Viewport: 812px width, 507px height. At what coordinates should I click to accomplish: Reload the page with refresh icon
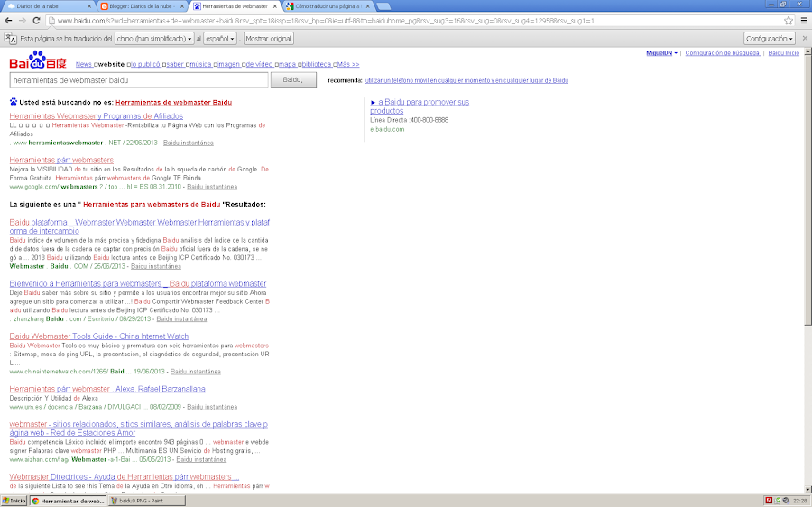pos(36,20)
